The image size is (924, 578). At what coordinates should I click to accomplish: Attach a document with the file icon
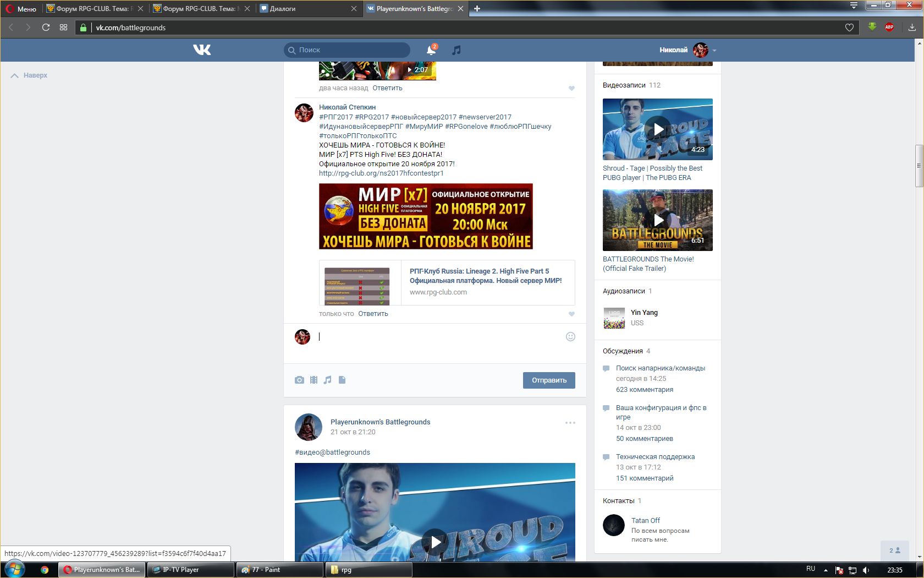[342, 380]
